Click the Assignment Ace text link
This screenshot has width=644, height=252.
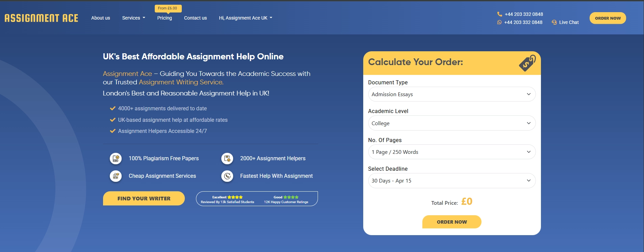tap(127, 74)
